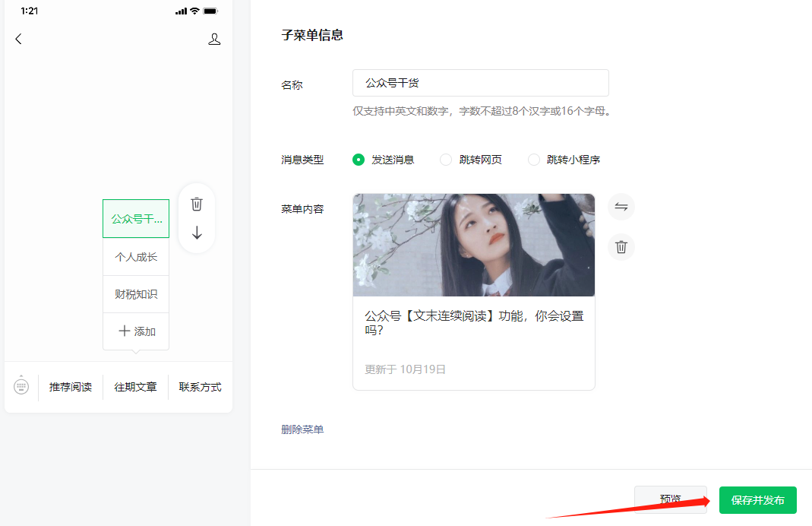Click the trash icon to delete the submenu item
The width and height of the screenshot is (812, 526).
(196, 204)
